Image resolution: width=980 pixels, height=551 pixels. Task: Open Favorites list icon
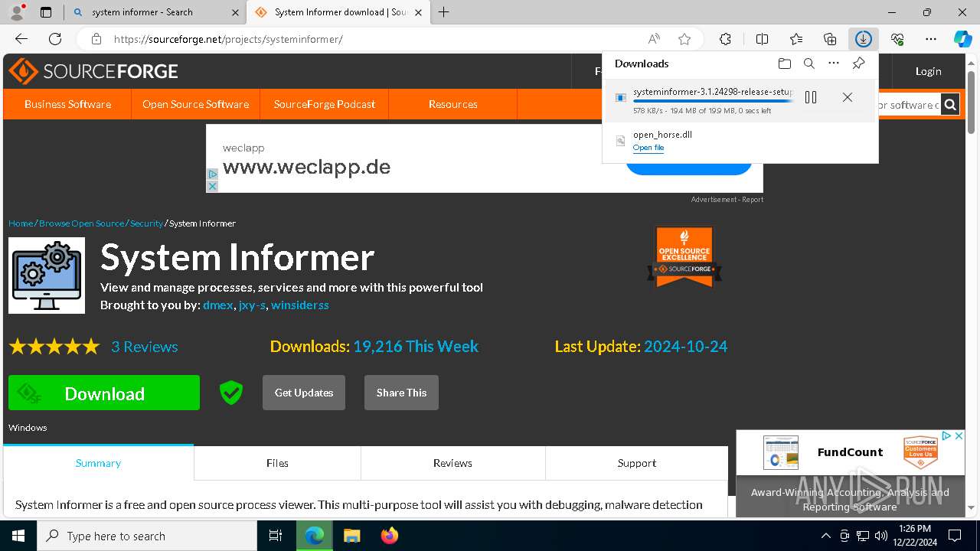[796, 39]
